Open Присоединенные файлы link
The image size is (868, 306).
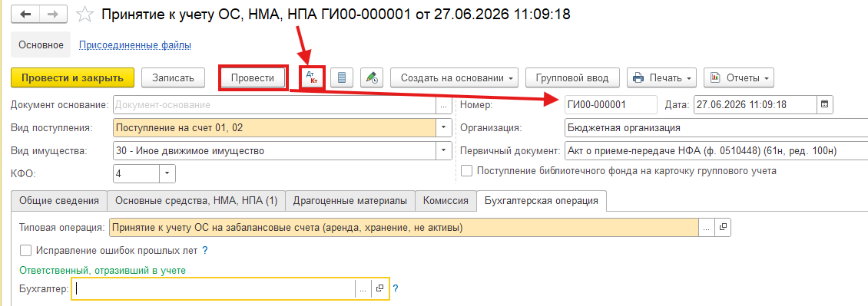pos(135,45)
